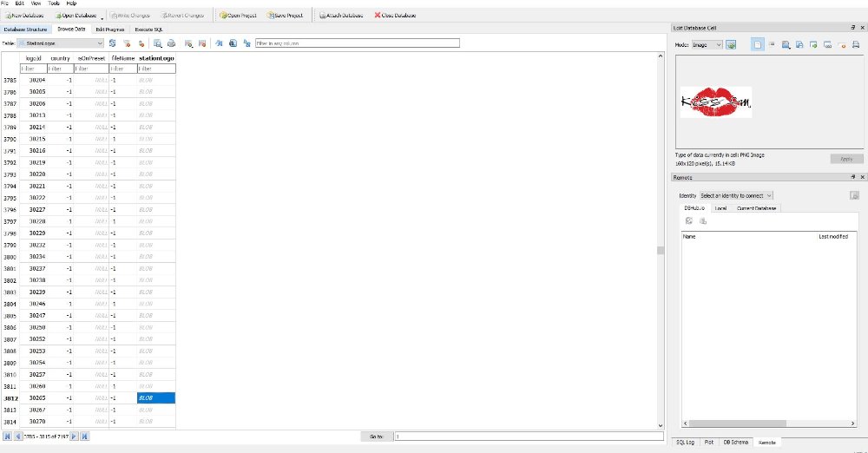This screenshot has width=868, height=453.
Task: Switch to Execute SQL tab
Action: point(149,30)
